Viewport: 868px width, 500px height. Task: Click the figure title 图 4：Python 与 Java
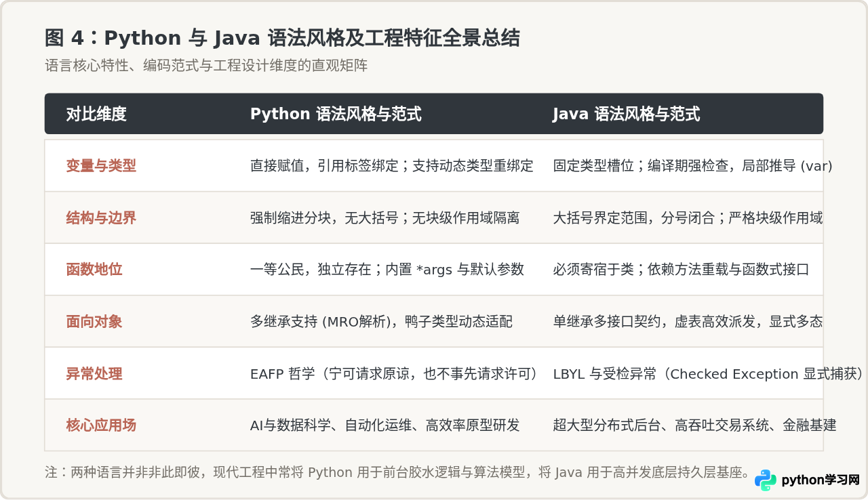point(283,38)
